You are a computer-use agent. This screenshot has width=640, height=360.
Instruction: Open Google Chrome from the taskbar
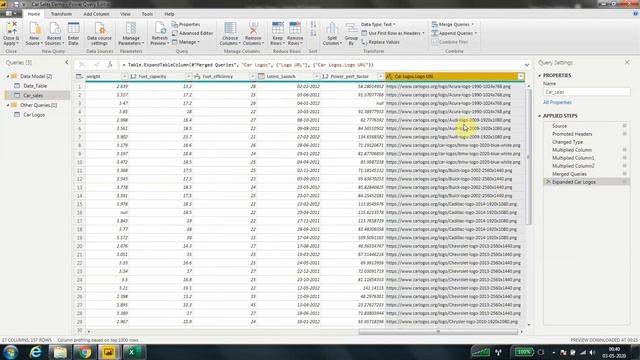85,352
